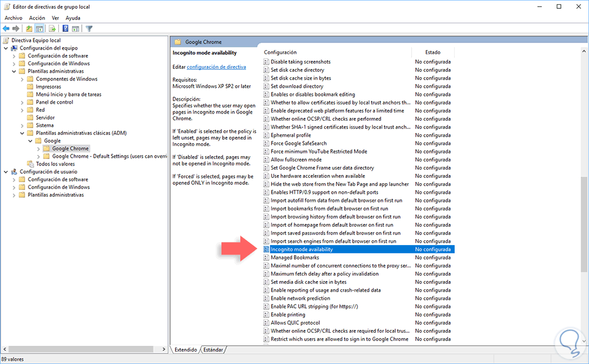
Task: Click the Export list toolbar icon
Action: tap(52, 28)
